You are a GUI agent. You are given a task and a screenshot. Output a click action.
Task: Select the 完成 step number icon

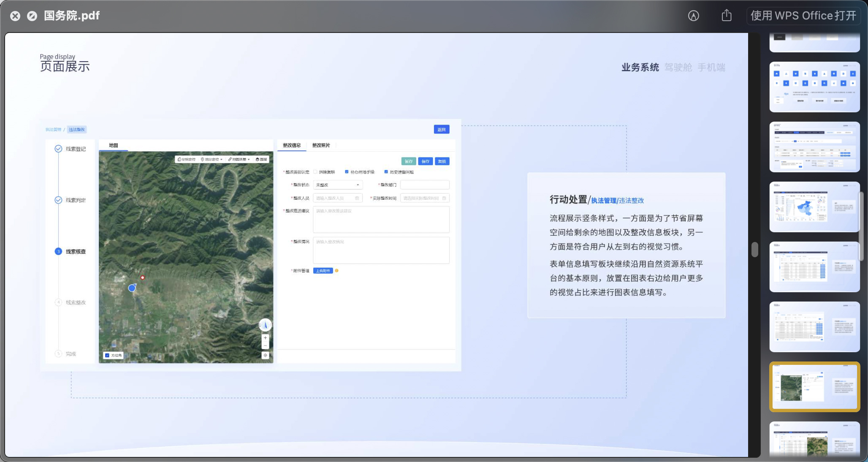58,354
